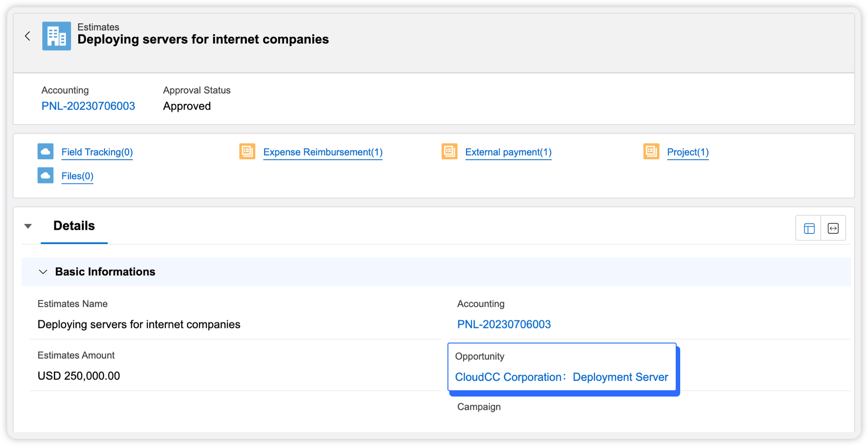Open header Accounting PNL-20230706003 link
Image resolution: width=868 pixels, height=446 pixels.
coord(88,106)
